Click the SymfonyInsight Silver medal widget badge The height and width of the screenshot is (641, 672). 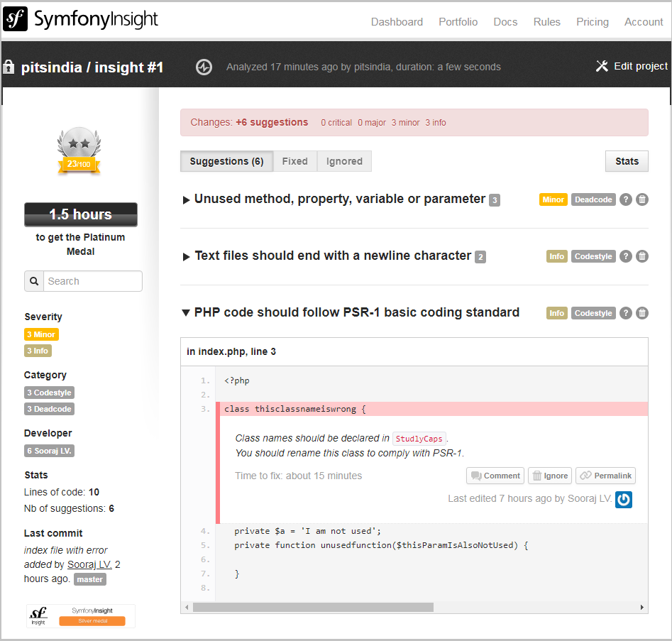81,616
